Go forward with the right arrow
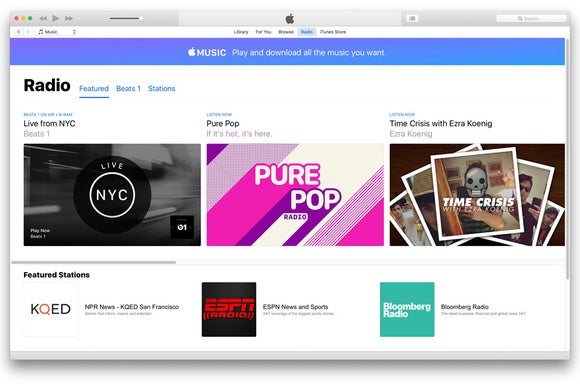Image resolution: width=580 pixels, height=387 pixels. coord(28,32)
